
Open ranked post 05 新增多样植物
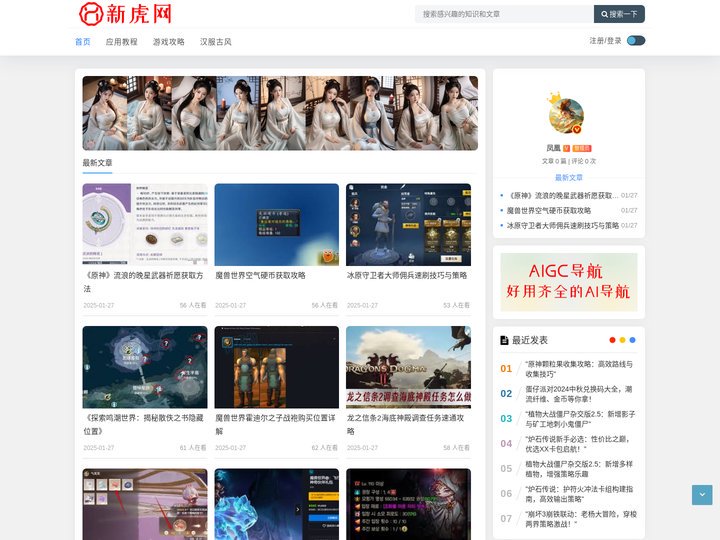[x=579, y=469]
